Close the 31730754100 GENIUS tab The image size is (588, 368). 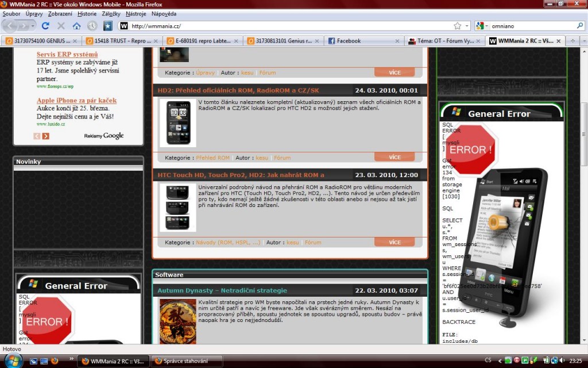click(x=75, y=41)
